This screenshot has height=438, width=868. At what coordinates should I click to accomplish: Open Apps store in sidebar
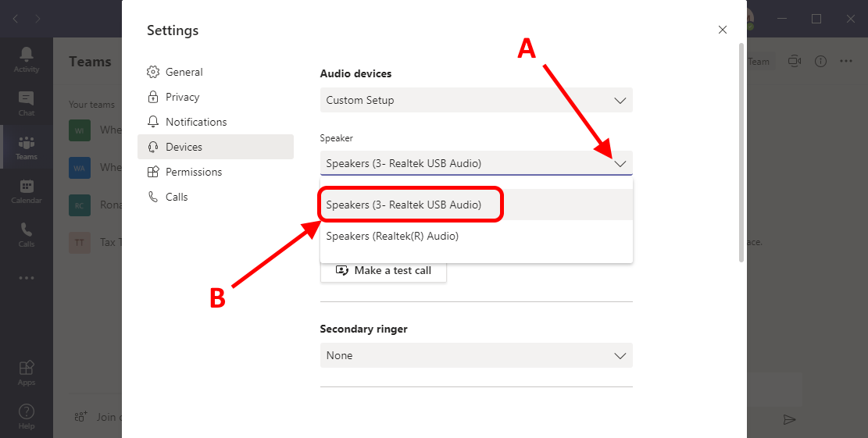pos(26,372)
